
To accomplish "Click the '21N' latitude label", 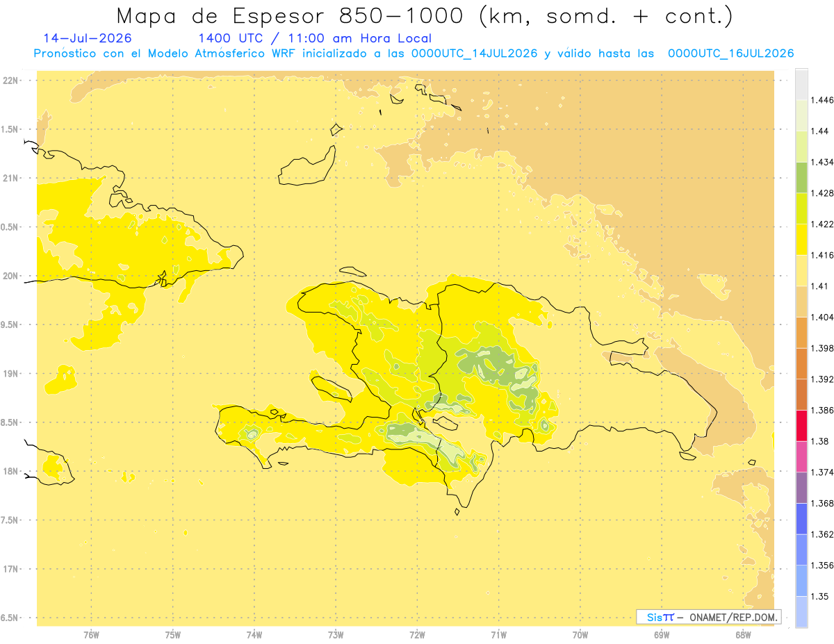I will pos(10,178).
